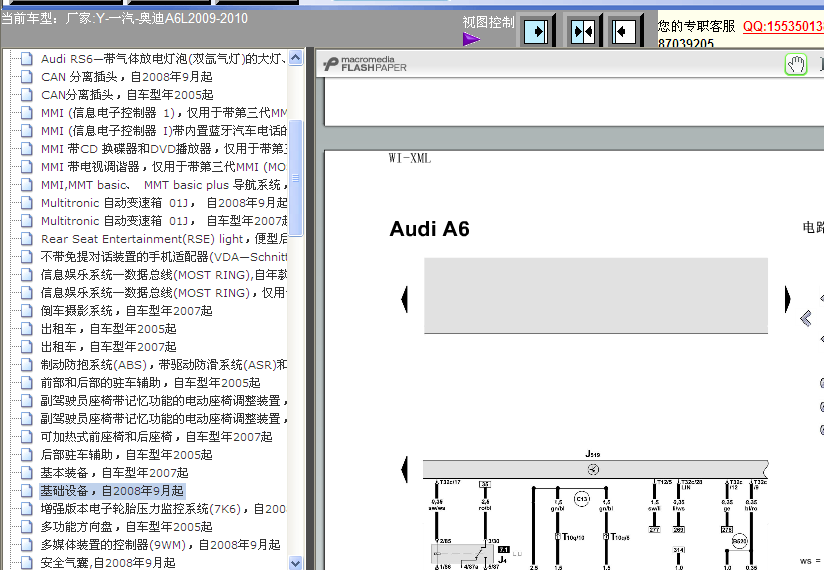
Task: Click the J4 relay symbol in diagram
Action: 462,555
